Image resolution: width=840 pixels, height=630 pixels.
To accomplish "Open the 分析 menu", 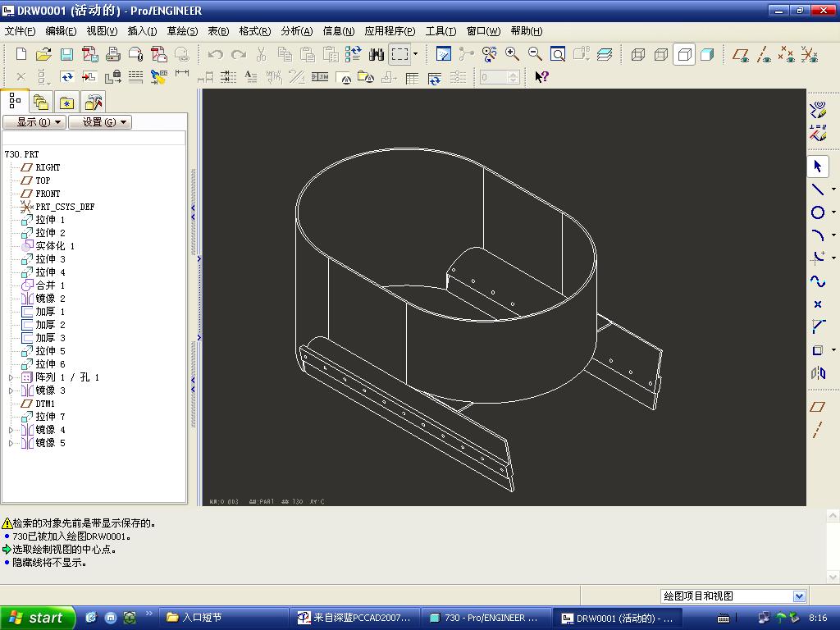I will pos(296,31).
